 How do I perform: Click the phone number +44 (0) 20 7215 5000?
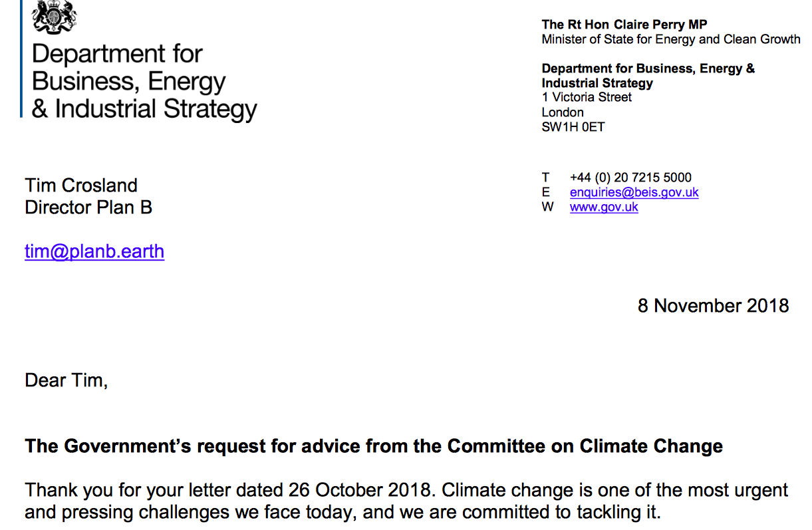click(630, 178)
